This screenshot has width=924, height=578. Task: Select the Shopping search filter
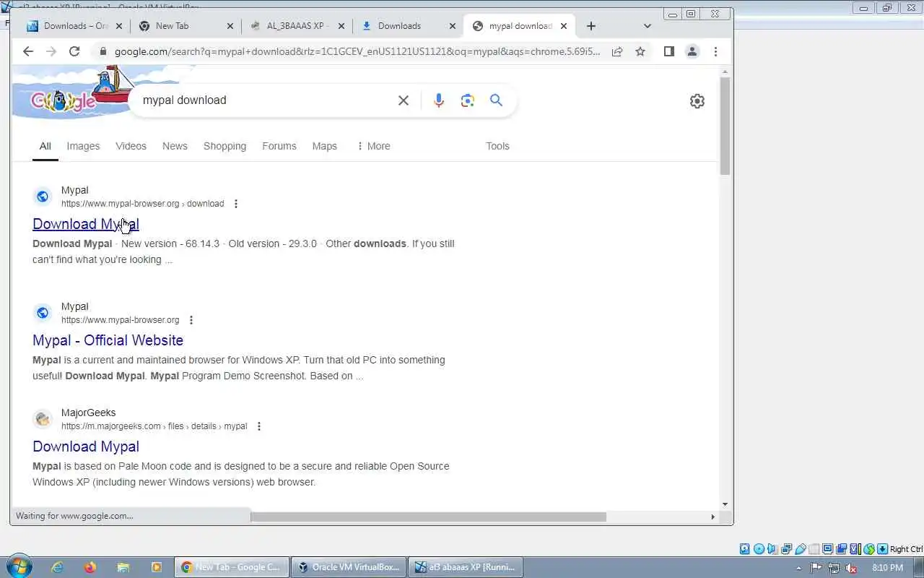(x=225, y=146)
